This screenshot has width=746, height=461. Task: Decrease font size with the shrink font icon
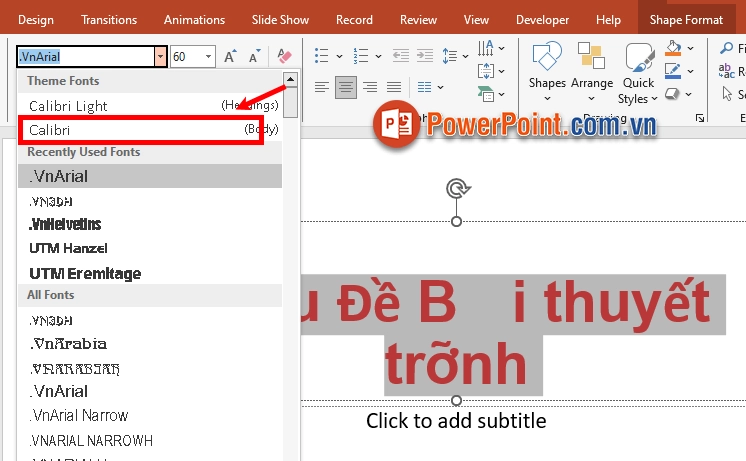pyautogui.click(x=255, y=56)
